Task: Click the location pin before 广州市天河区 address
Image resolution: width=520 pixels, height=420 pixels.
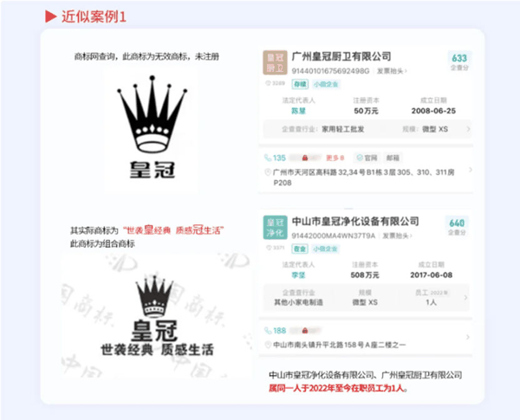Action: click(x=269, y=173)
